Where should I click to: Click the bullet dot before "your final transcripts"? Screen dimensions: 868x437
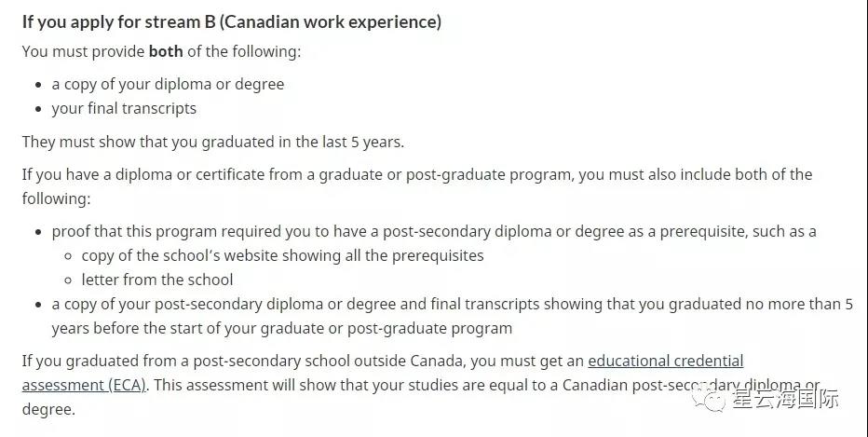point(38,109)
